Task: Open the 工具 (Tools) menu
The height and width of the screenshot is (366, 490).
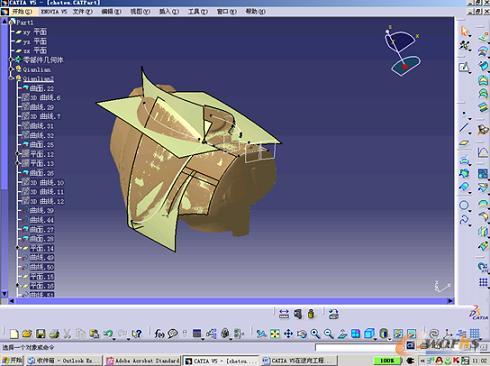Action: (x=198, y=11)
